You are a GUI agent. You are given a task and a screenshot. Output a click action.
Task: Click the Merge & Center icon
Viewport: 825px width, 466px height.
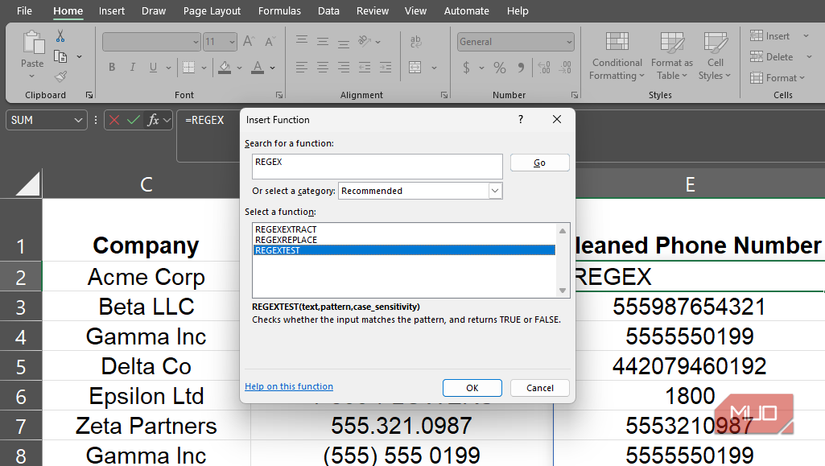[x=415, y=67]
